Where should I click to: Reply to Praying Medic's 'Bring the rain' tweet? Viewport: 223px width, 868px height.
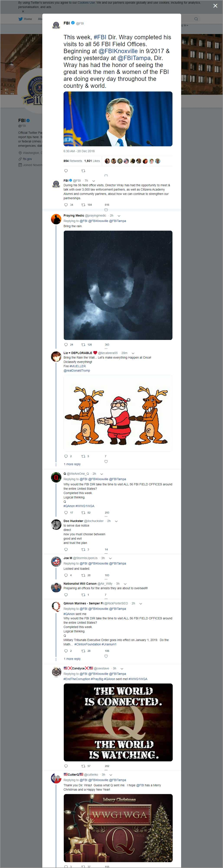pyautogui.click(x=66, y=345)
